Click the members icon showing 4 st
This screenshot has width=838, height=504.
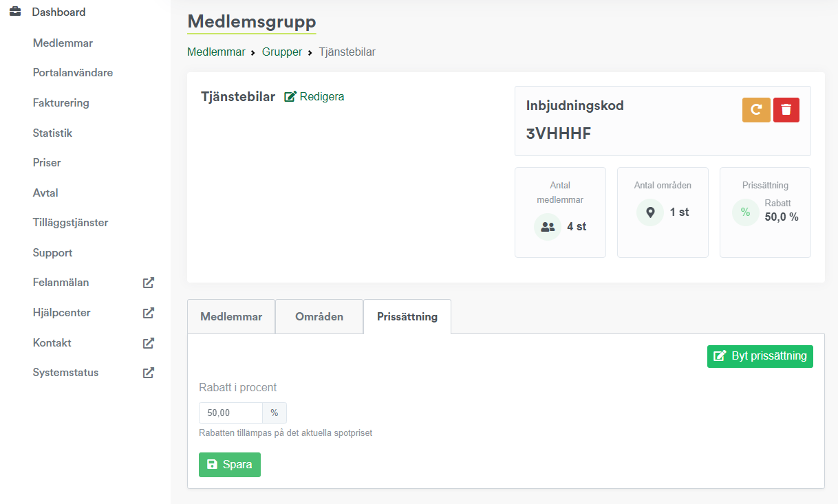click(548, 227)
